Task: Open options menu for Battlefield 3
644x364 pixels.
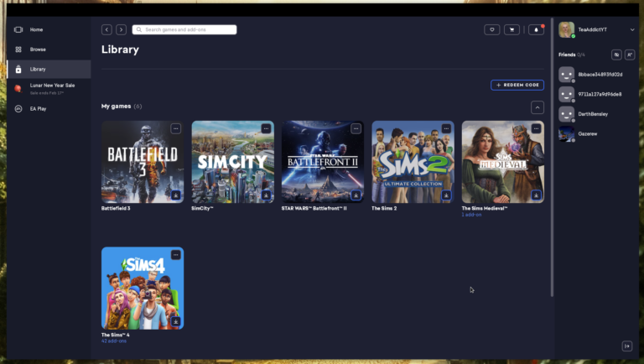Action: point(176,128)
